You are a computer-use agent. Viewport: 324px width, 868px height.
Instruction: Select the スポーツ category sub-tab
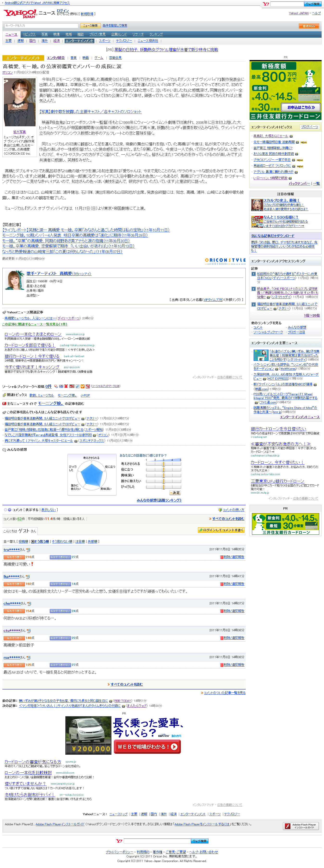click(104, 41)
